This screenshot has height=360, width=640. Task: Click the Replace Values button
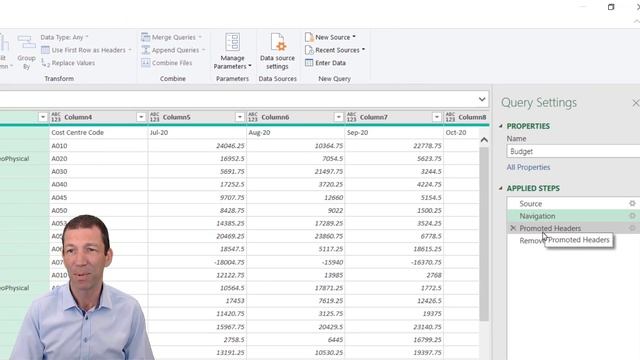coord(68,63)
